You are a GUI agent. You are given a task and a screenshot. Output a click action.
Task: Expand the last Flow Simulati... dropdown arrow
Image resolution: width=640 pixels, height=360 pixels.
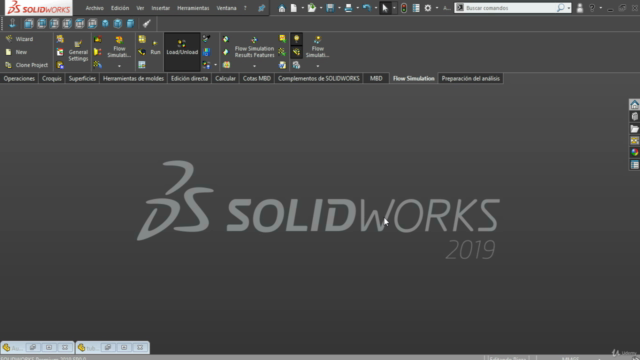click(318, 66)
